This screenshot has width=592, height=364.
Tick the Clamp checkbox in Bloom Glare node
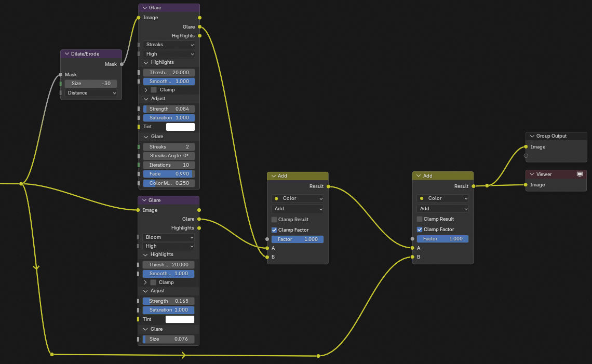[153, 282]
